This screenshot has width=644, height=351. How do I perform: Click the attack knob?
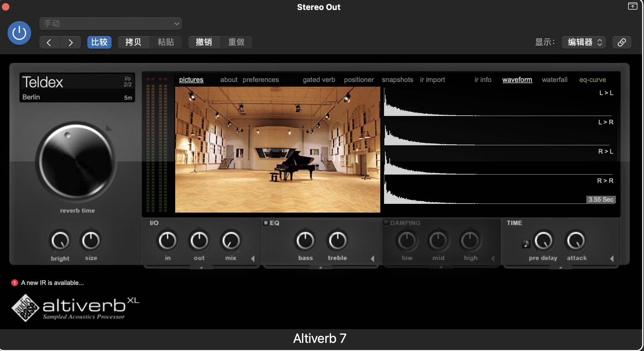(x=576, y=241)
